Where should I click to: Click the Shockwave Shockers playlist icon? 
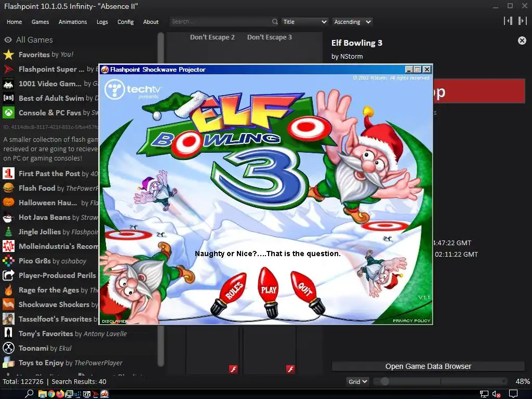coord(8,304)
